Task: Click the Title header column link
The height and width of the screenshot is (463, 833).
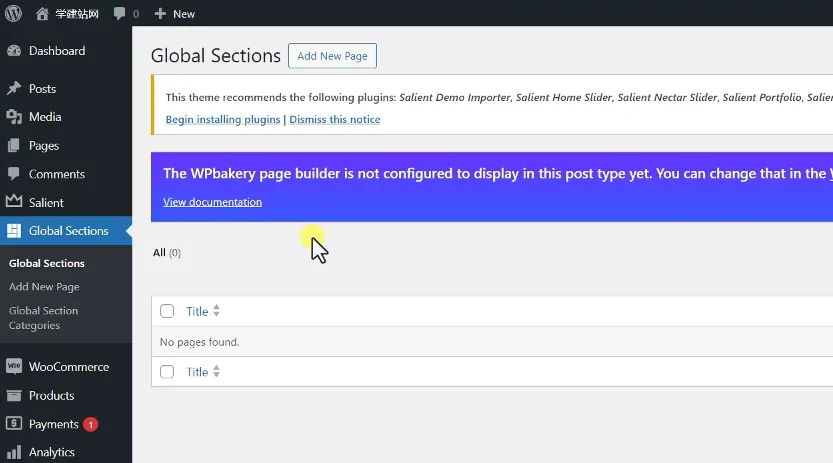Action: click(x=197, y=312)
